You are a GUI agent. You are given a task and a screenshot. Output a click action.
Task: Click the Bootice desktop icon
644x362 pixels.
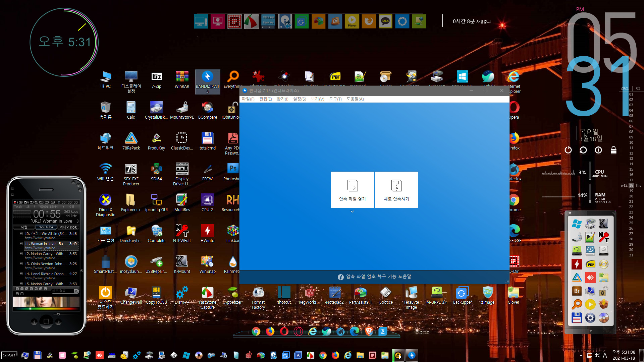point(386,296)
